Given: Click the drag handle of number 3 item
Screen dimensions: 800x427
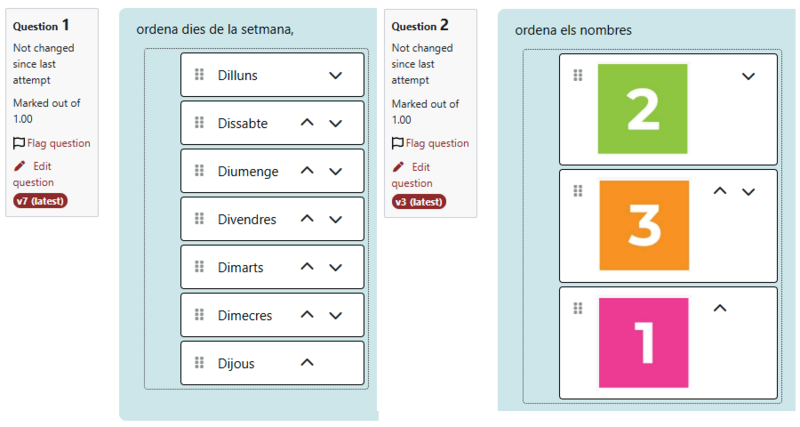Looking at the screenshot, I should tap(577, 191).
